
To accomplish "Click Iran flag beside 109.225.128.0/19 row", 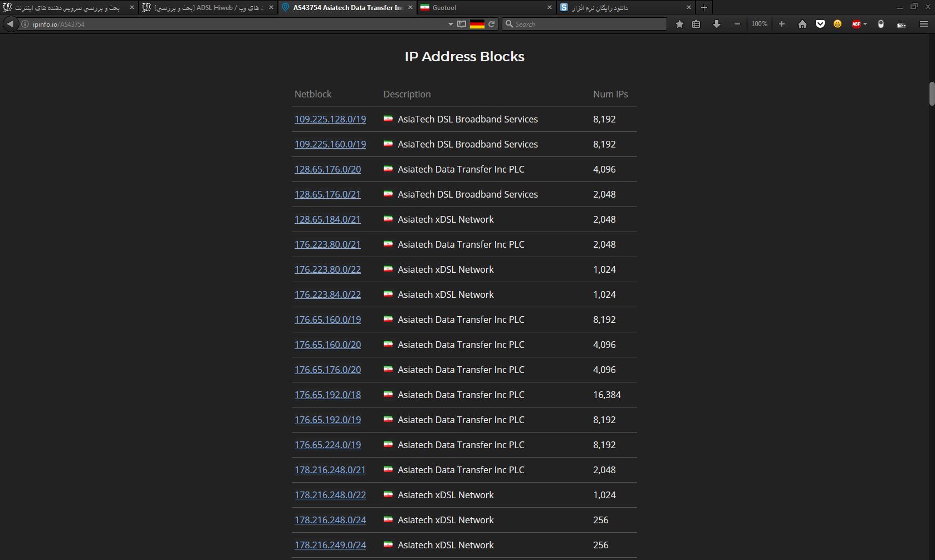I will pos(388,119).
